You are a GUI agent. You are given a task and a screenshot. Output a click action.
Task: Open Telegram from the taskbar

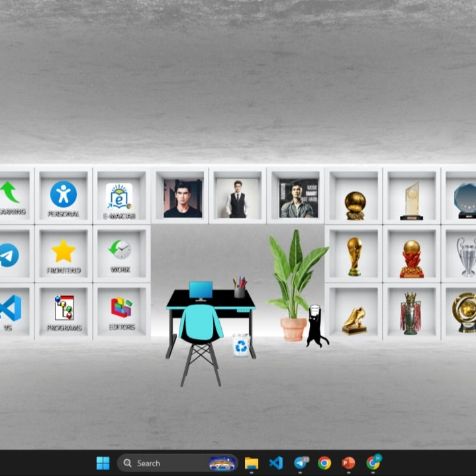(x=301, y=463)
